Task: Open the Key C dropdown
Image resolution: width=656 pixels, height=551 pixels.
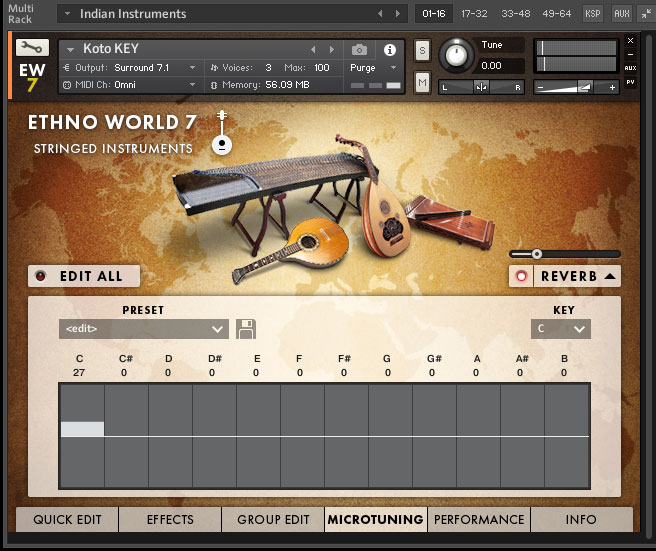Action: tap(561, 329)
